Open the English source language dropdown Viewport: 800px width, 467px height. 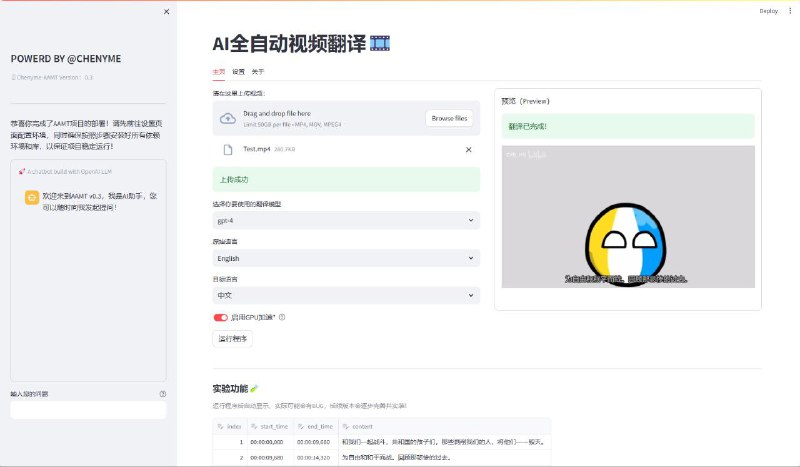[346, 258]
